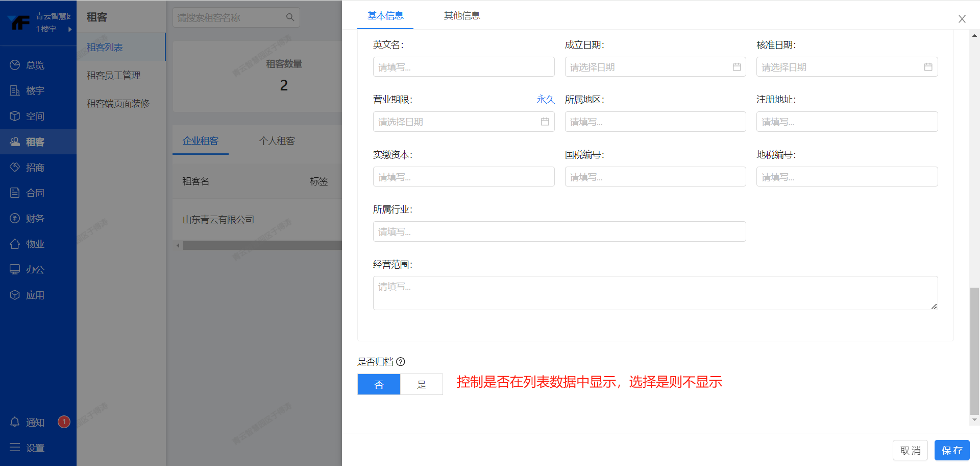The height and width of the screenshot is (466, 980).
Task: Click the search magnifier icon for tenants
Action: (x=290, y=17)
